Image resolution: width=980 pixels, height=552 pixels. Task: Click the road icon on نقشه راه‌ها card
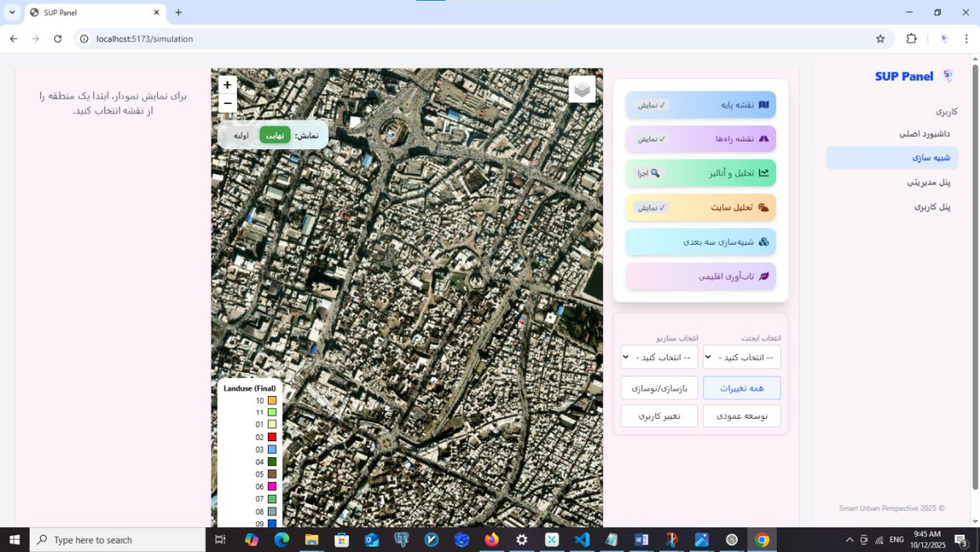(763, 139)
